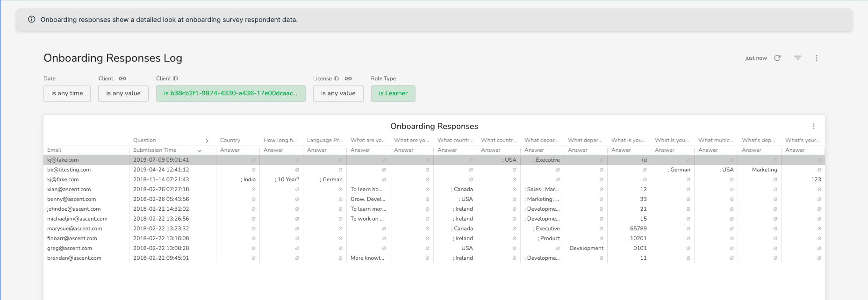The width and height of the screenshot is (868, 300).
Task: Sort by the Email column header
Action: [54, 150]
